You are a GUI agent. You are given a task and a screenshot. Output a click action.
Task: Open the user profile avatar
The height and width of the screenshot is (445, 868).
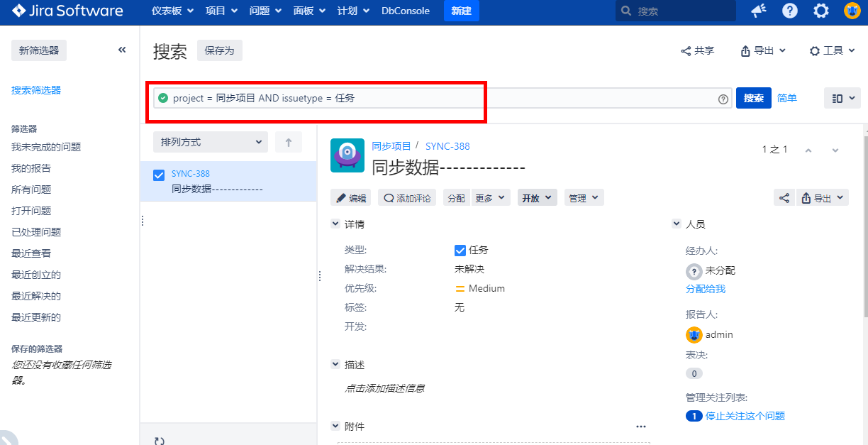[852, 11]
